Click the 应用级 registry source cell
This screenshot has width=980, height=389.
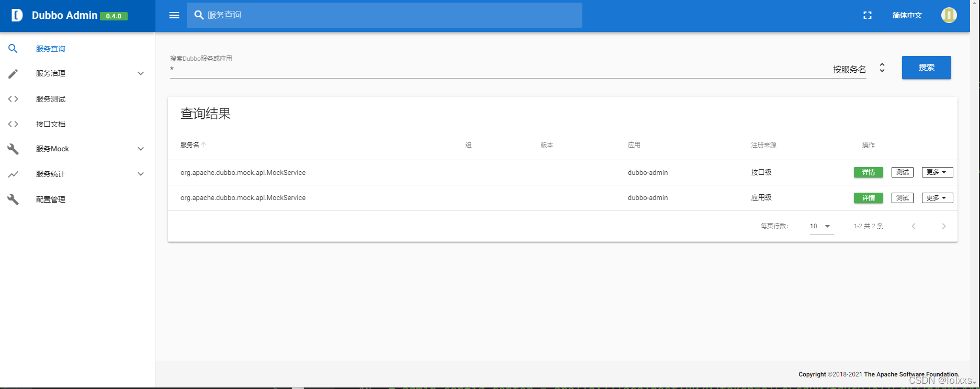click(x=761, y=197)
